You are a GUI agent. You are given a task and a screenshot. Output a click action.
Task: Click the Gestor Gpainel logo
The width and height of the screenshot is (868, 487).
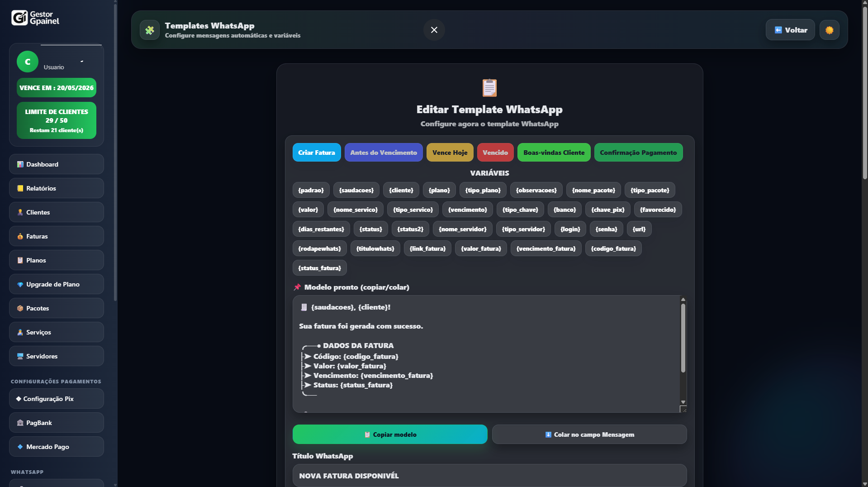(36, 18)
